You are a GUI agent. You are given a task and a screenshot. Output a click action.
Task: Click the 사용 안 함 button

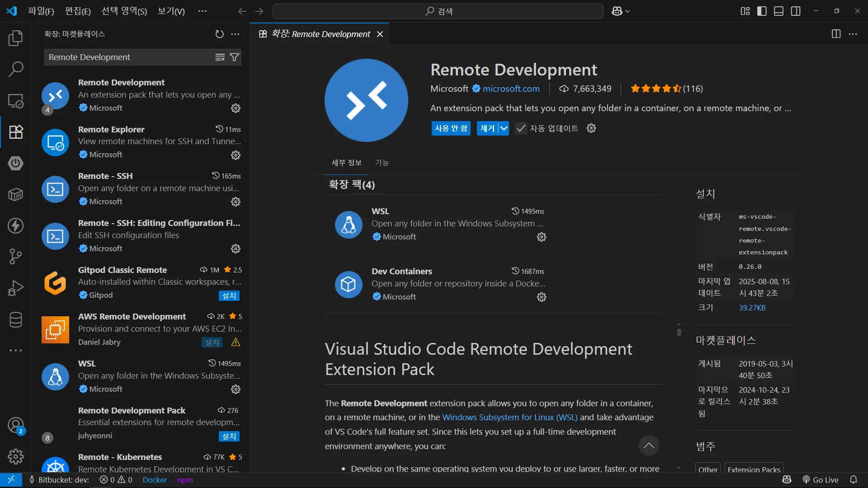pyautogui.click(x=451, y=128)
